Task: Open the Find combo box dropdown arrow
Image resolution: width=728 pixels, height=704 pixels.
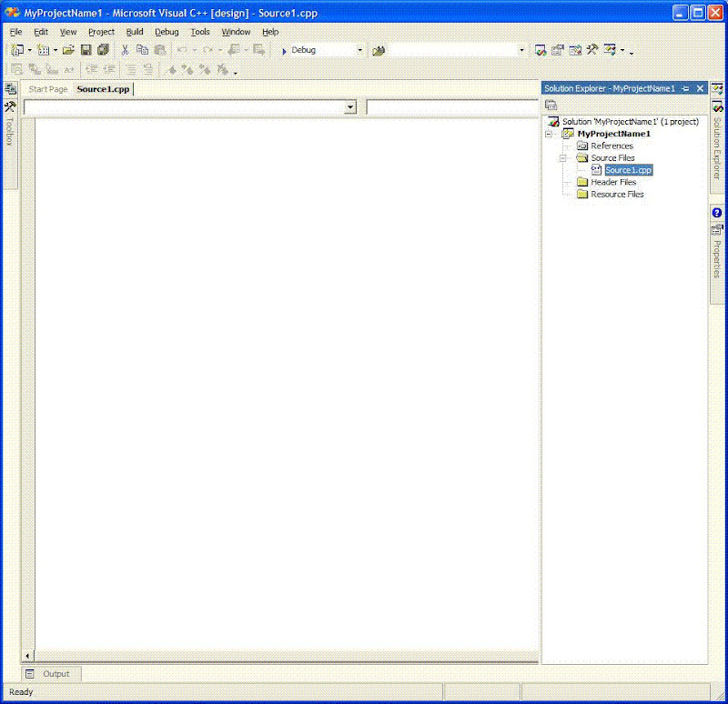Action: pyautogui.click(x=521, y=50)
